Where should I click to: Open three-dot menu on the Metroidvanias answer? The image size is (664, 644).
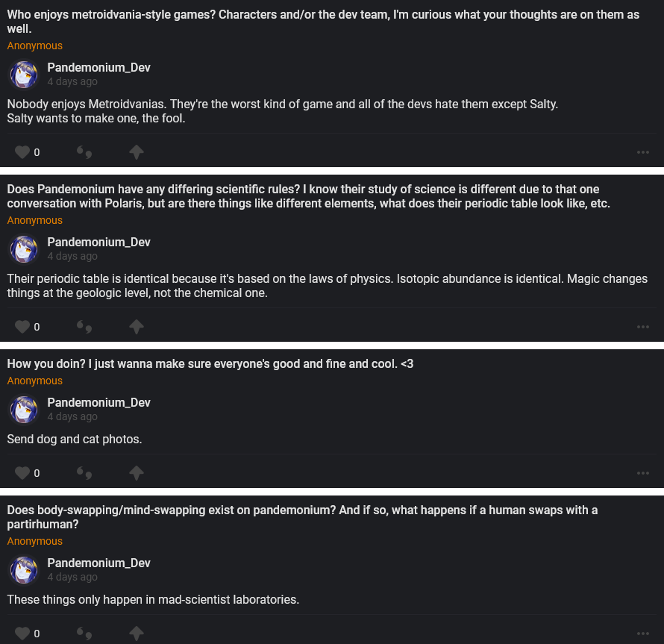(x=643, y=152)
